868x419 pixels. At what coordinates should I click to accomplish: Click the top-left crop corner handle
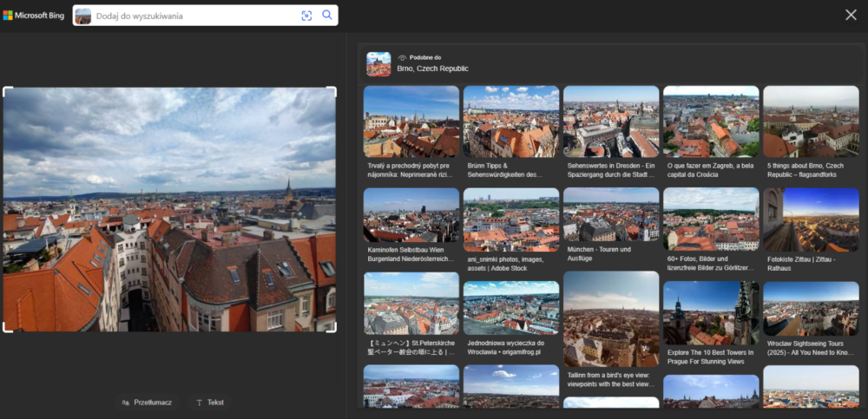coord(6,90)
